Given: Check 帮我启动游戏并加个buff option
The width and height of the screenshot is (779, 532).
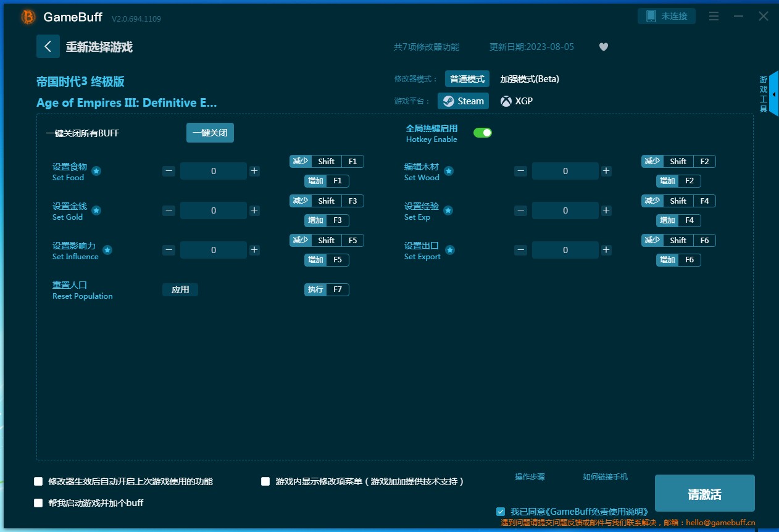Looking at the screenshot, I should pos(38,503).
